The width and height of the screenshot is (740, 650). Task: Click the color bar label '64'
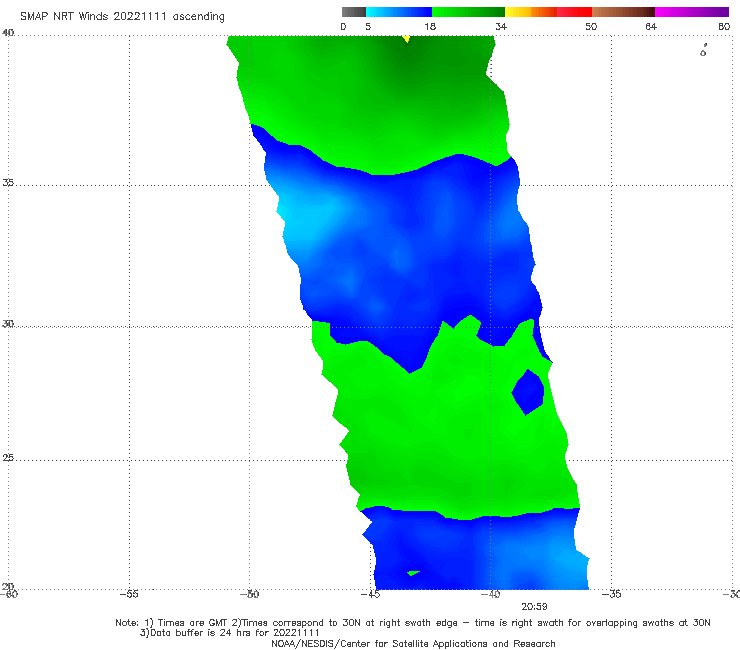651,27
